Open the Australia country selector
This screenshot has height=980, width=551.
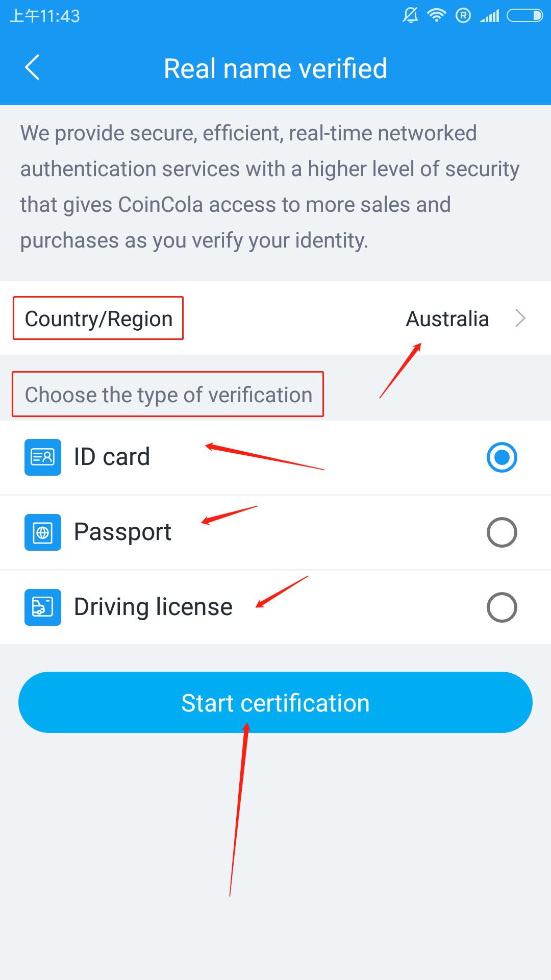coord(447,319)
